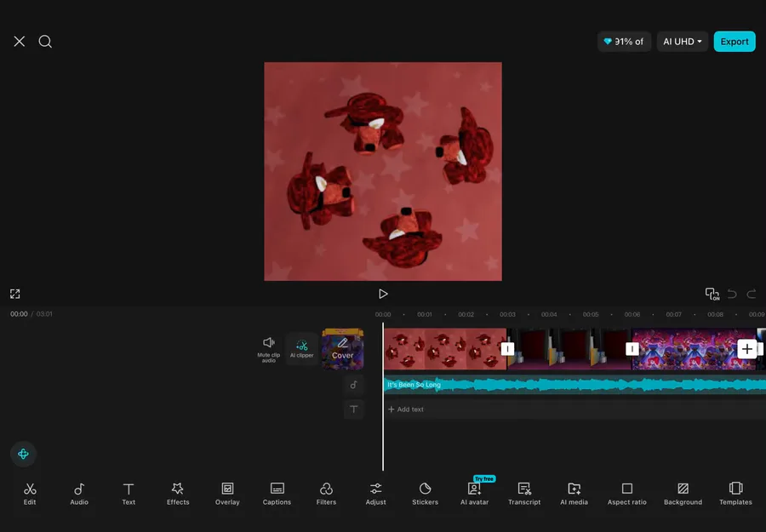This screenshot has height=532, width=766.
Task: Select the red bears video clip
Action: tap(444, 349)
